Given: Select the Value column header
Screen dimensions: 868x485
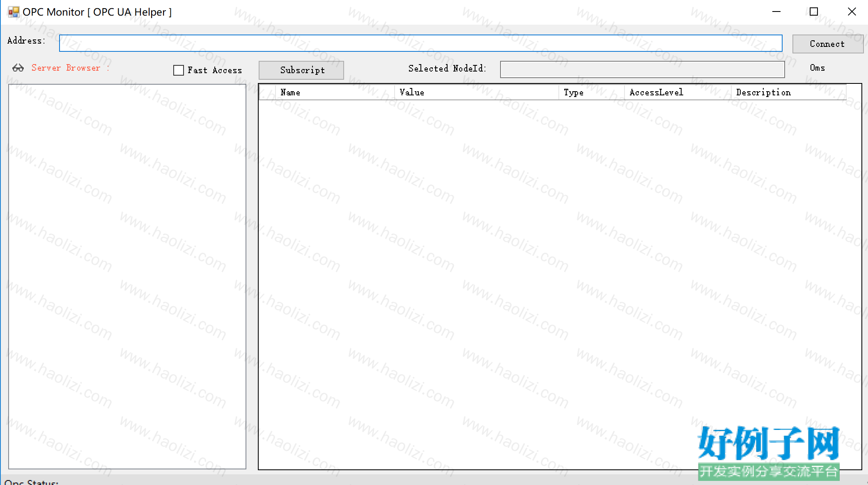Looking at the screenshot, I should click(476, 92).
